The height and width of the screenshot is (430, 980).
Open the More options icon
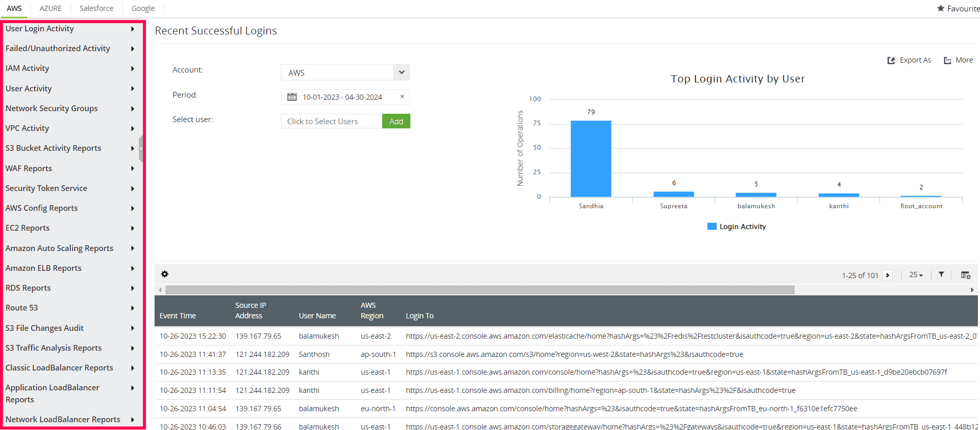coord(948,61)
